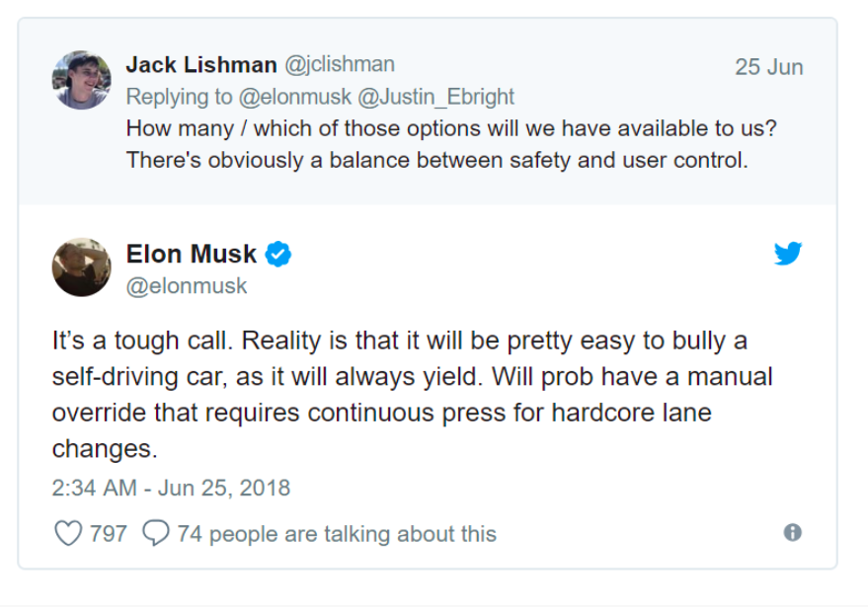868x607 pixels.
Task: Click Elon Musk's tweet text about self-driving
Action: tap(412, 395)
